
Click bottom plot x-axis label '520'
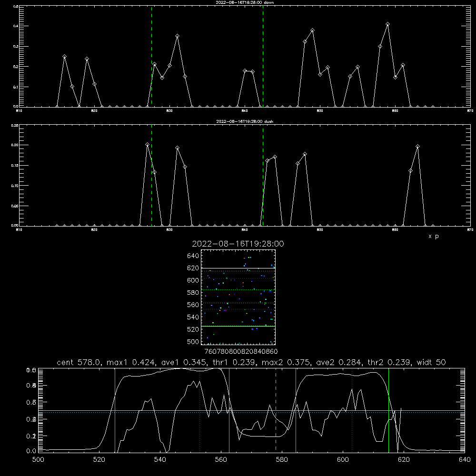pyautogui.click(x=99, y=460)
